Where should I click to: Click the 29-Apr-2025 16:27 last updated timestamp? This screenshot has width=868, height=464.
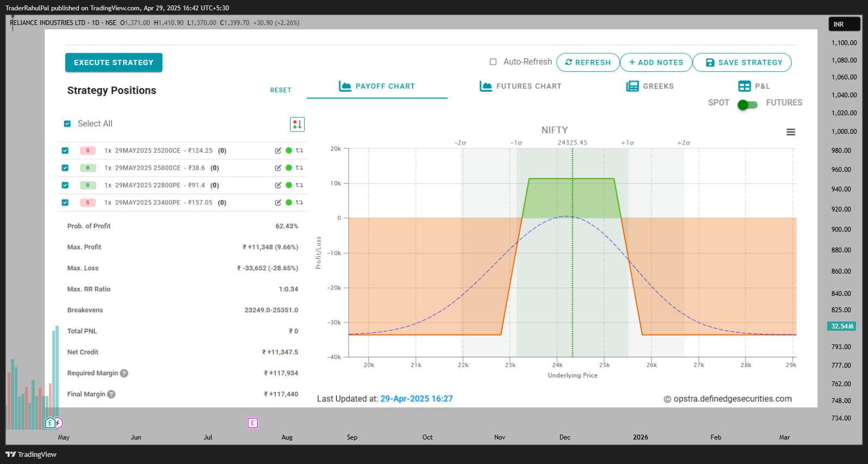coord(416,399)
